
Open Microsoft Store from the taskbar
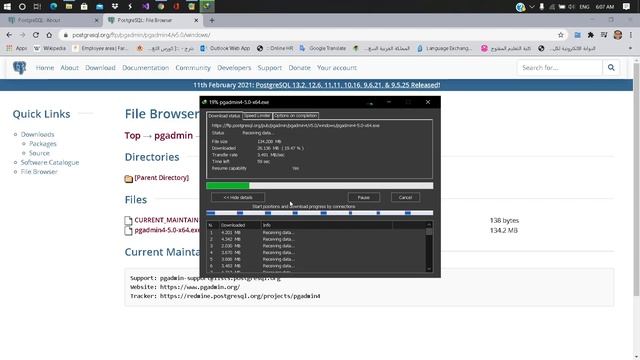pyautogui.click(x=84, y=7)
